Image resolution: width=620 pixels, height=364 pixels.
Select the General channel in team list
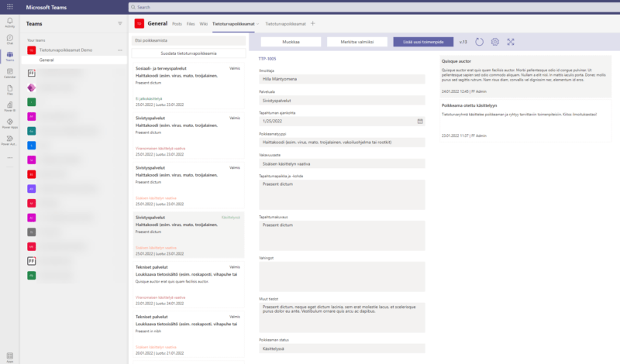(46, 59)
